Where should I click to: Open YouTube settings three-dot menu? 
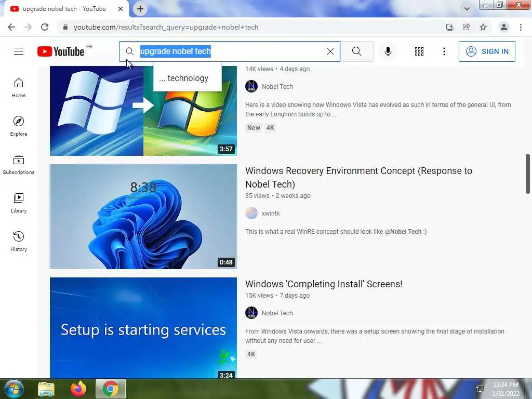click(x=444, y=51)
